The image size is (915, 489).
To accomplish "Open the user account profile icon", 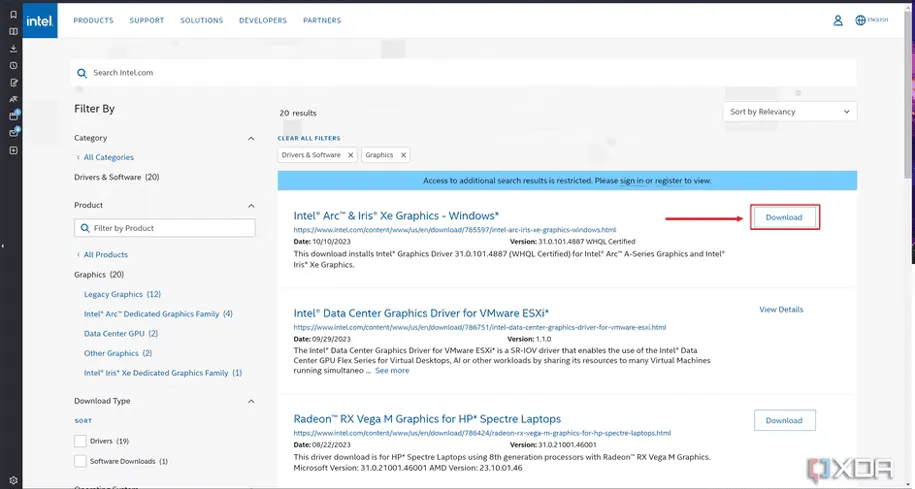I will [x=838, y=20].
